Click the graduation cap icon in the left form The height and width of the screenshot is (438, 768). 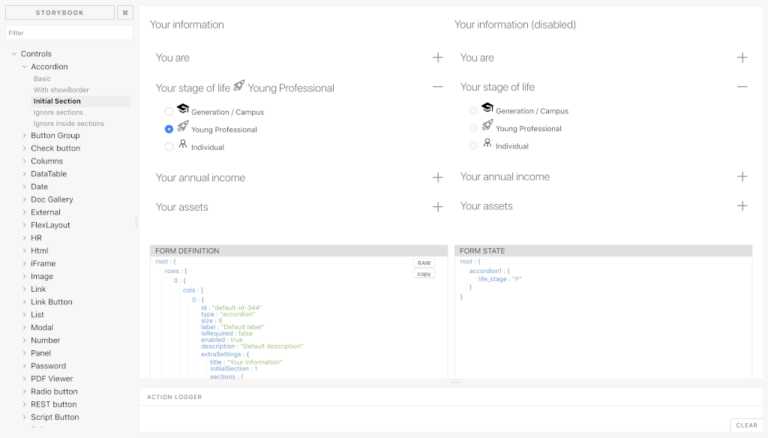[x=183, y=108]
